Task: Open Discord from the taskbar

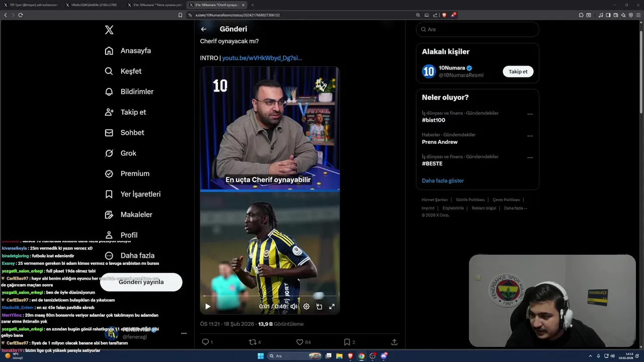Action: [384, 356]
